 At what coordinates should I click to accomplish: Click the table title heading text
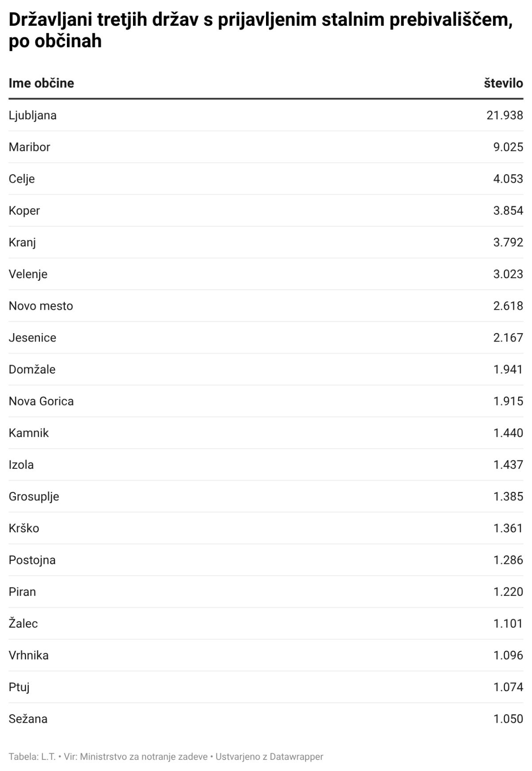pos(261,30)
